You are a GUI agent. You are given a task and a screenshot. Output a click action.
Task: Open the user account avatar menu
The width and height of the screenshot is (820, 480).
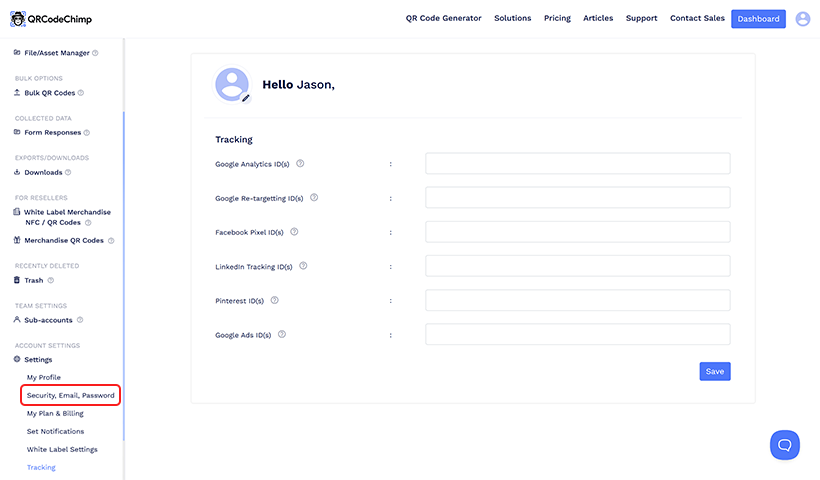click(x=802, y=18)
